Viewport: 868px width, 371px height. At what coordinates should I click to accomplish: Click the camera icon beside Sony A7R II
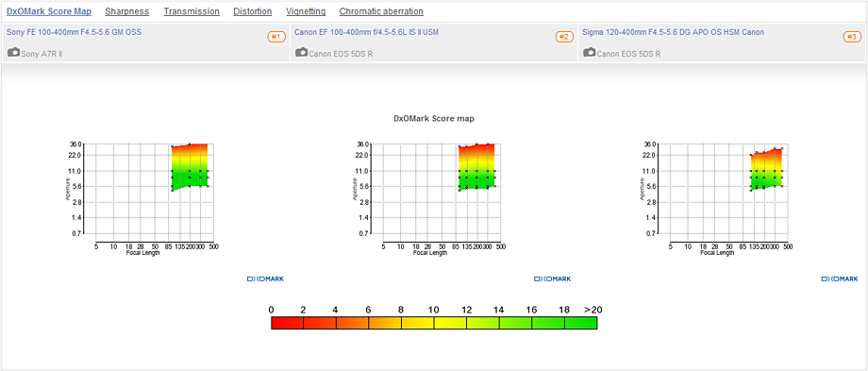point(13,52)
